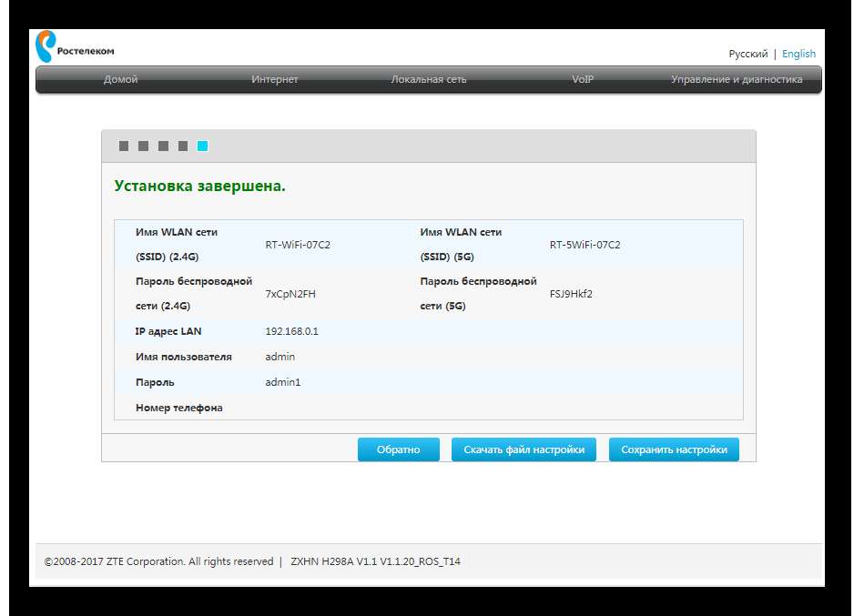The image size is (854, 616).
Task: Click the LAN IP address 192.168.0.1
Action: (x=291, y=331)
